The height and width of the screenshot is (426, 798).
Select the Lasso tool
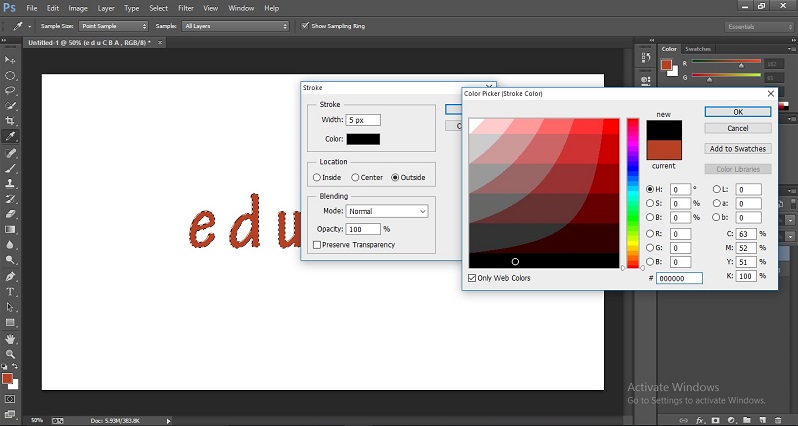pyautogui.click(x=10, y=91)
